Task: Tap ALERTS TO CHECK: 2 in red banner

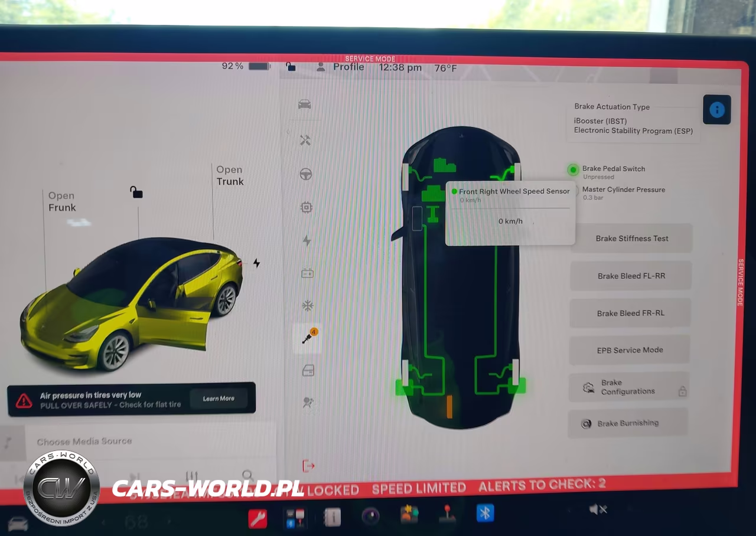Action: (x=542, y=485)
